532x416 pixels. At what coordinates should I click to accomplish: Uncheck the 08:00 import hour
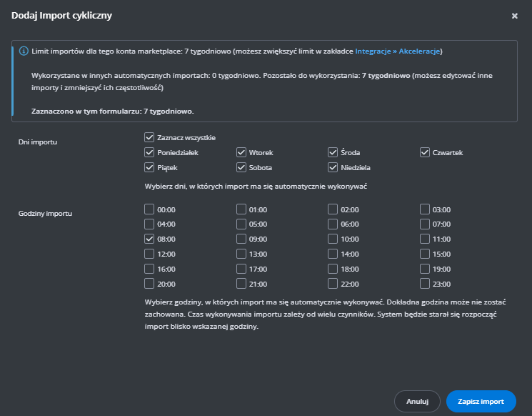click(149, 239)
